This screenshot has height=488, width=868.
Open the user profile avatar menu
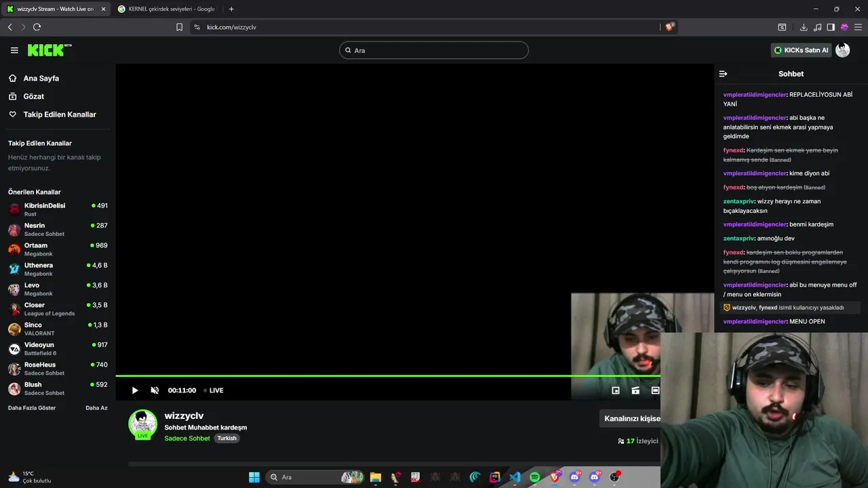843,50
